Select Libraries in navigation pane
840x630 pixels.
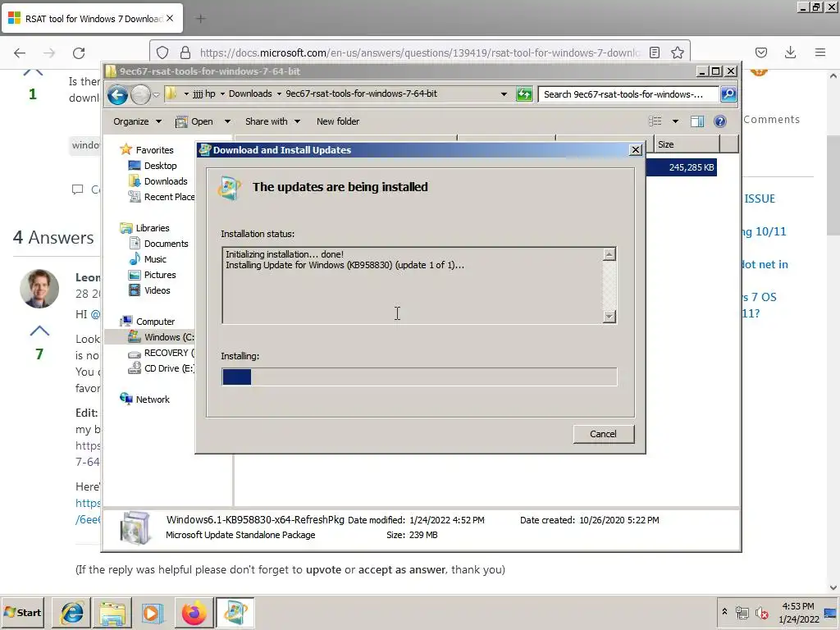[x=145, y=228]
